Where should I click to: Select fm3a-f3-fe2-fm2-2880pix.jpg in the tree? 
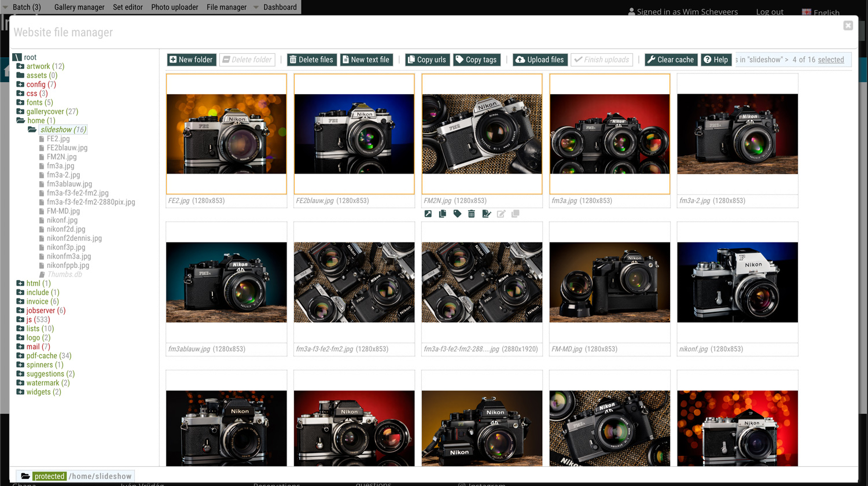pyautogui.click(x=91, y=202)
